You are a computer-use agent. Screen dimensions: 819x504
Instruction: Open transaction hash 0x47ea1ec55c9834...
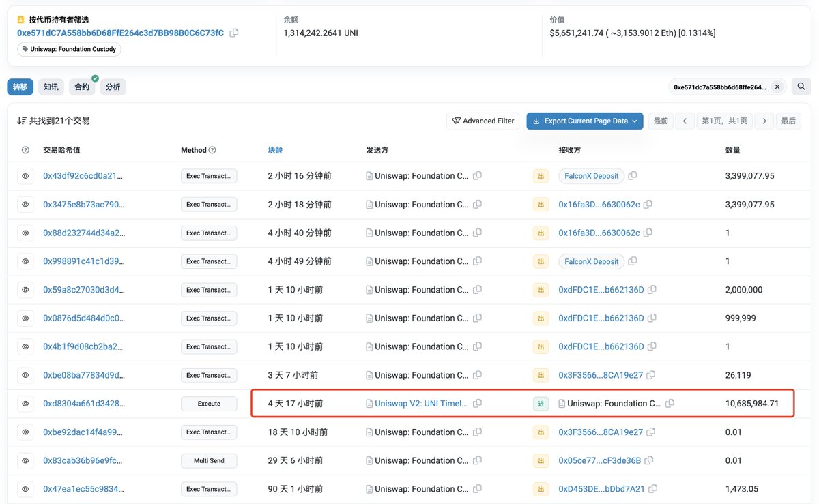83,489
